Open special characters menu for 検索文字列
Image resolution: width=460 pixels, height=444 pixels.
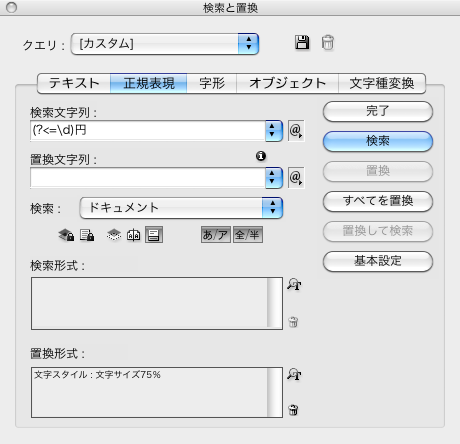296,131
